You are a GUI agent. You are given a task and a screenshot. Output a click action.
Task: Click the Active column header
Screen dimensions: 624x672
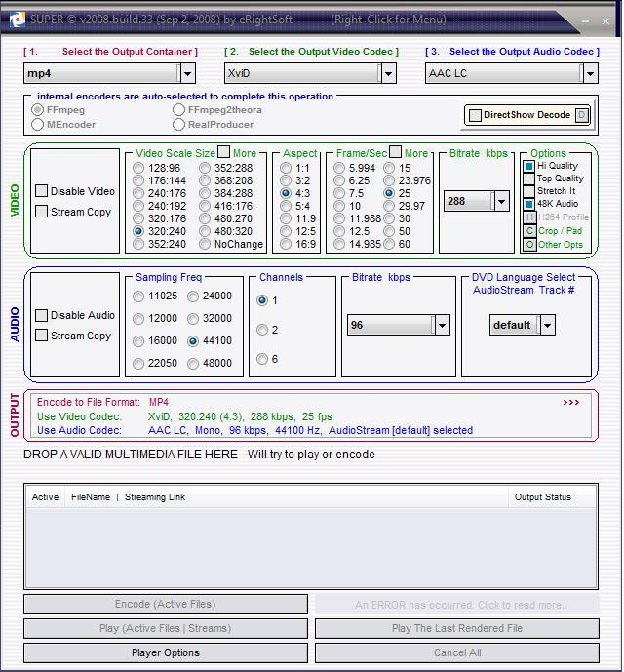point(46,497)
